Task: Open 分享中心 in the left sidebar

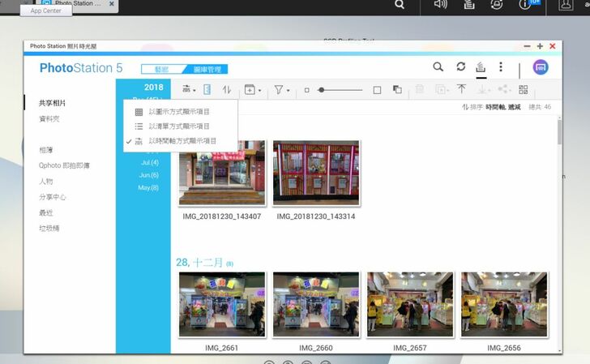Action: click(53, 197)
